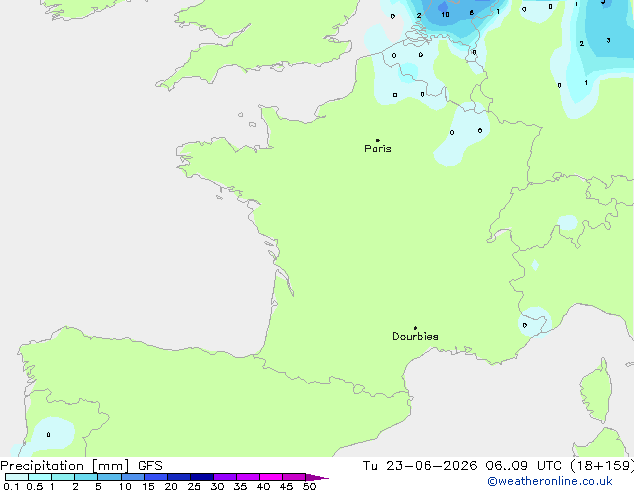Screen dimensions: 634x490
Task: Pick the 5–10 mm legend swatch
Action: point(110,477)
